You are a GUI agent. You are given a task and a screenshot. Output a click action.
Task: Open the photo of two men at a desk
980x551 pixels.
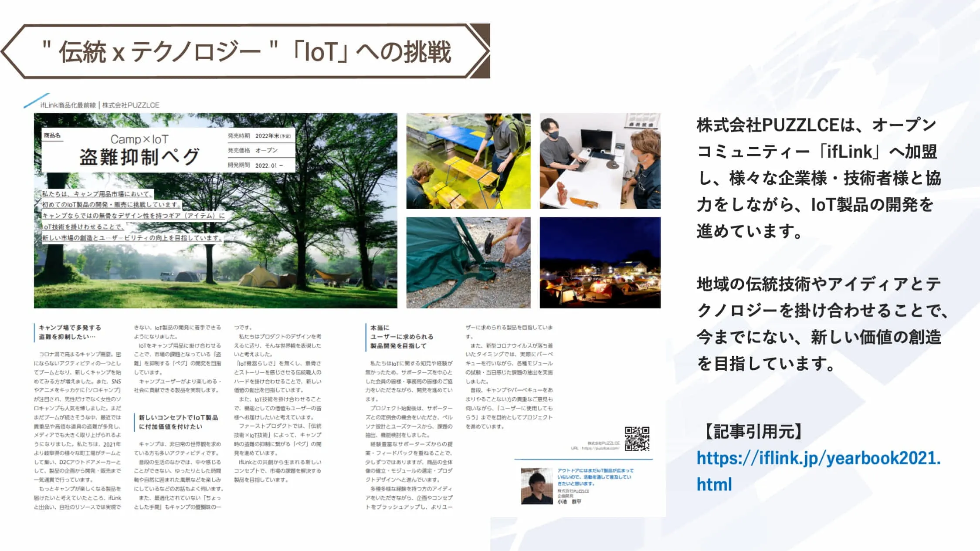[x=600, y=161]
